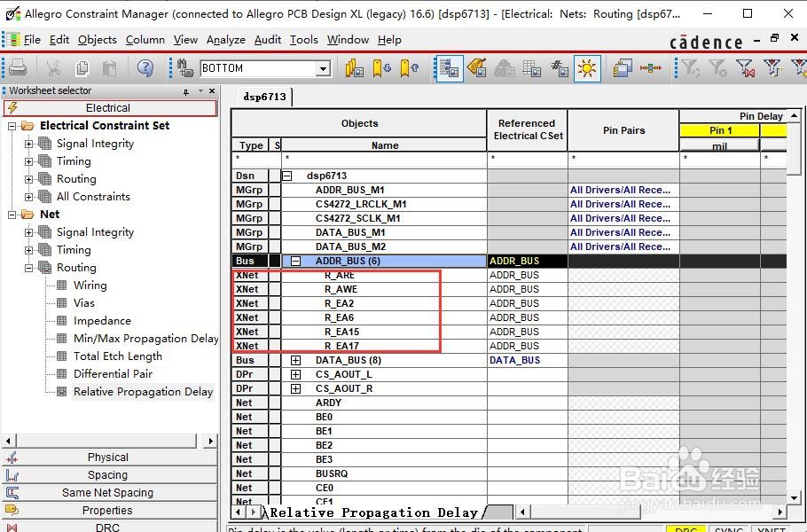The width and height of the screenshot is (807, 532).
Task: Click the DATA_BUS referenced CSet cell
Action: point(527,361)
